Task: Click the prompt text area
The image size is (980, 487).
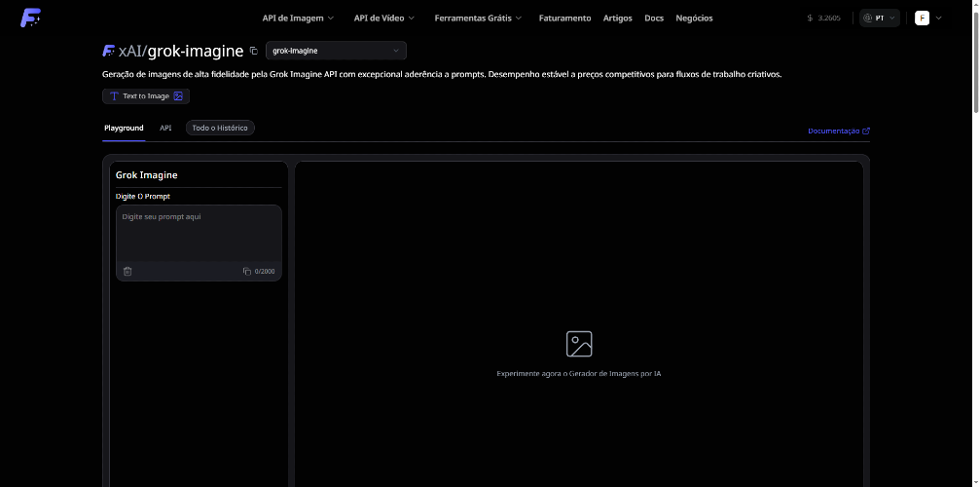Action: point(199,234)
